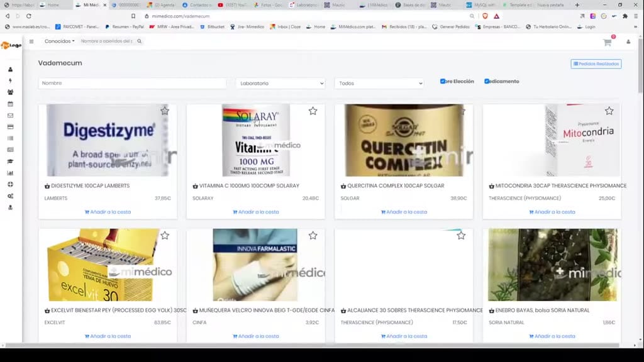Open the lifebuoy support sidebar icon
This screenshot has height=362, width=644.
coord(10,184)
